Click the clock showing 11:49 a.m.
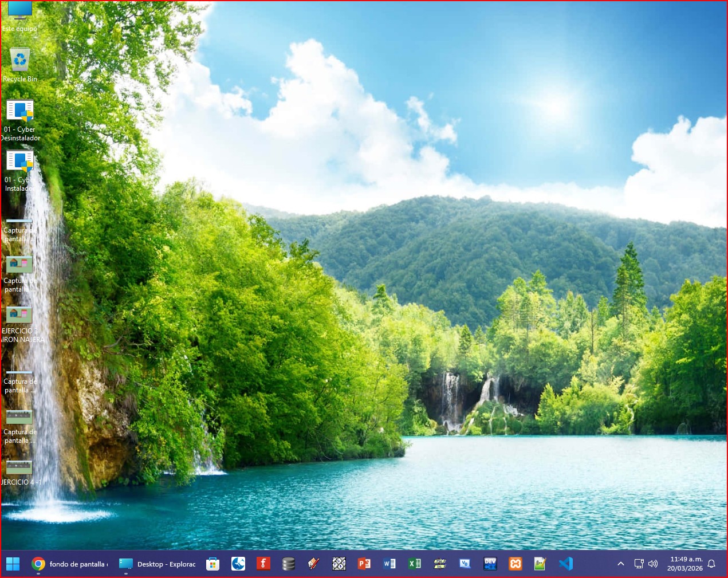Viewport: 728px width, 578px height. (x=685, y=564)
